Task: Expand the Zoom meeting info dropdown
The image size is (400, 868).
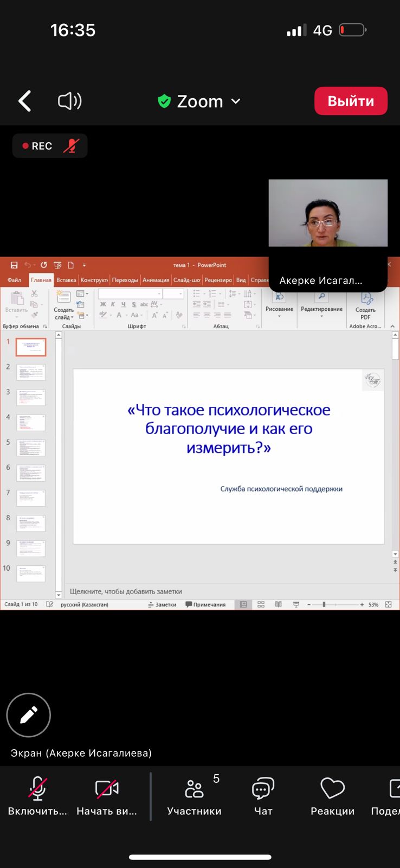Action: pyautogui.click(x=236, y=101)
